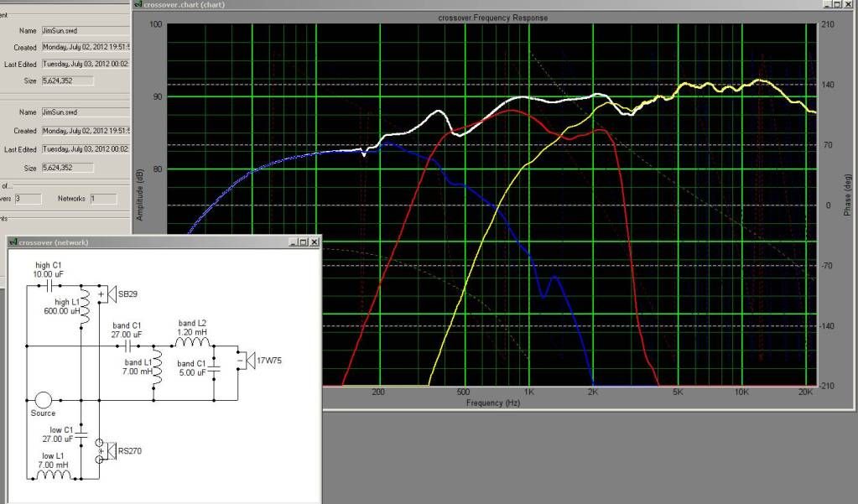
Task: Click the '90' amplitude axis tick
Action: tap(158, 97)
